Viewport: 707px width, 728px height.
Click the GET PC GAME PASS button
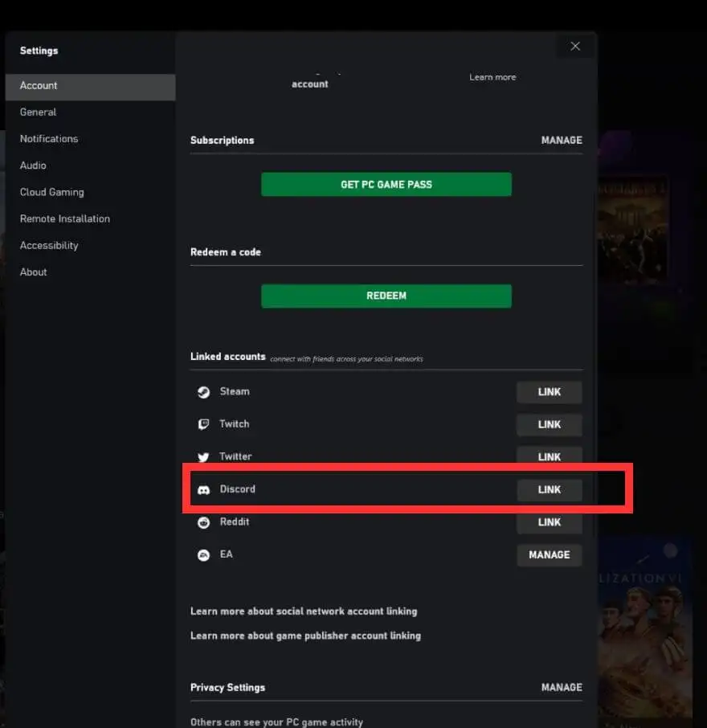pos(386,184)
